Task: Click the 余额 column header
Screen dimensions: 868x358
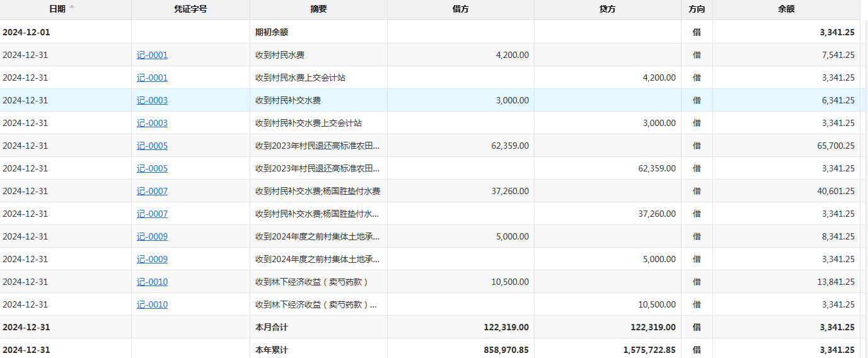Action: click(786, 9)
